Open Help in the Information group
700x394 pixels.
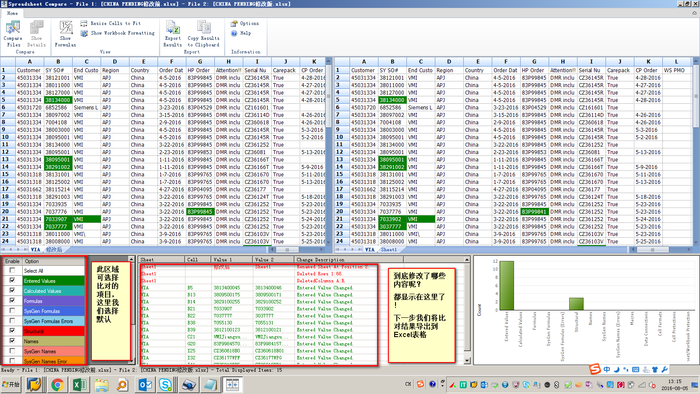tap(241, 33)
